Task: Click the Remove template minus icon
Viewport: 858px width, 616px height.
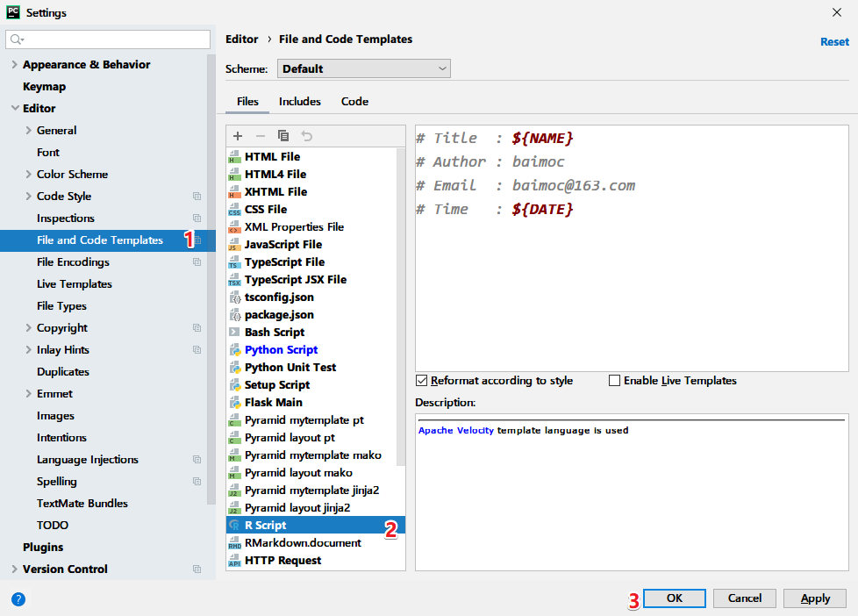Action: click(x=261, y=136)
